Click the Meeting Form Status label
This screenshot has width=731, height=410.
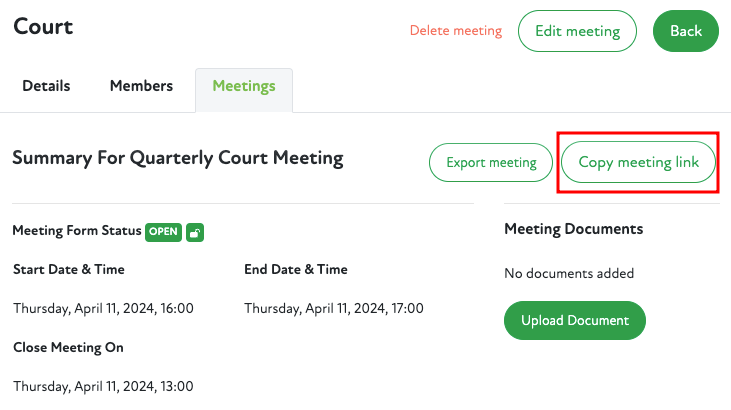click(x=76, y=231)
